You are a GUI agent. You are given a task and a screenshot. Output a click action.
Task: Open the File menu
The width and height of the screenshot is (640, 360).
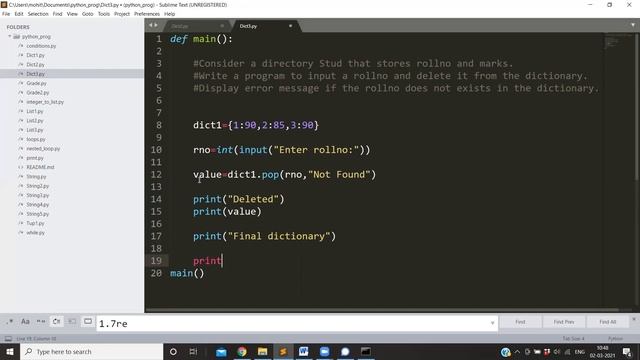click(x=6, y=14)
